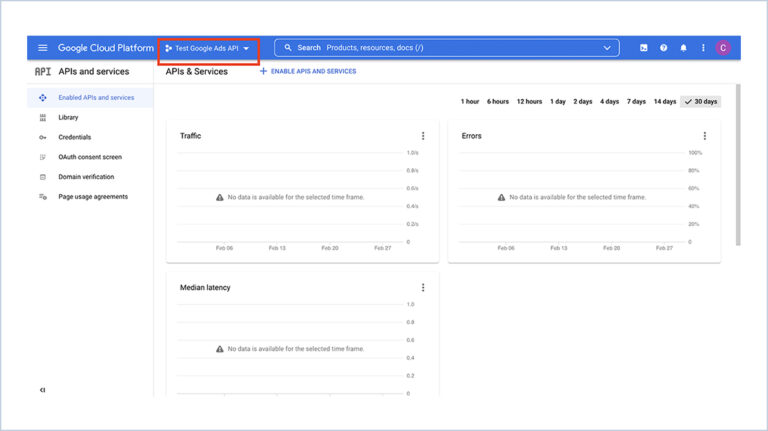Select Enabled APIs and services in sidebar

(90, 97)
